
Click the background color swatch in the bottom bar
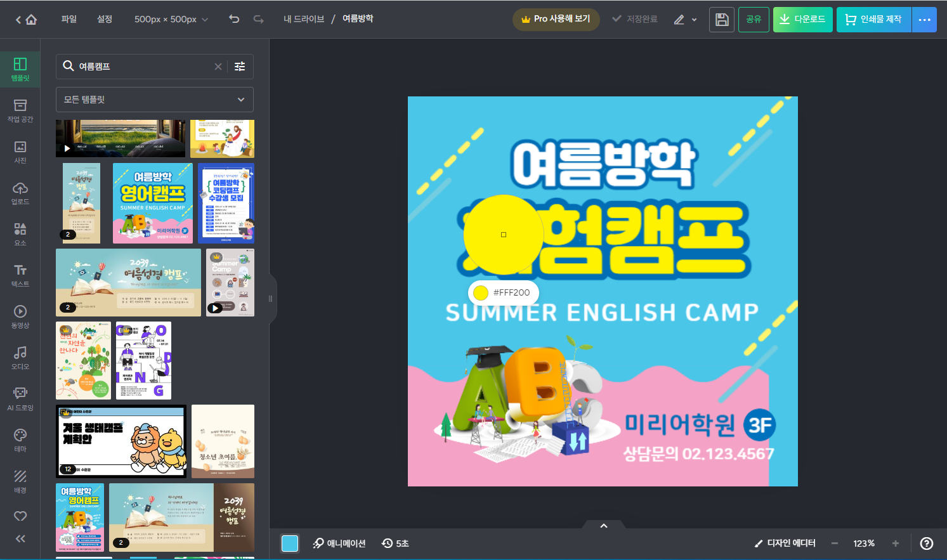point(290,543)
